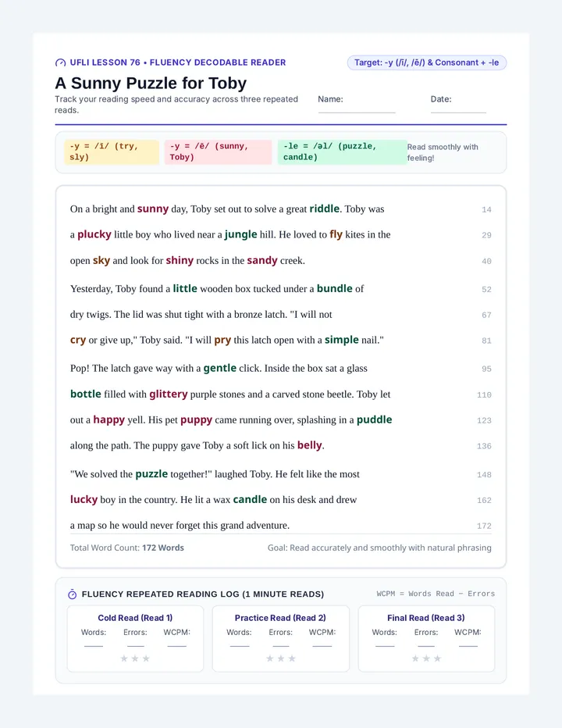The image size is (562, 728).
Task: Select the first star under Final Read
Action: pos(415,658)
